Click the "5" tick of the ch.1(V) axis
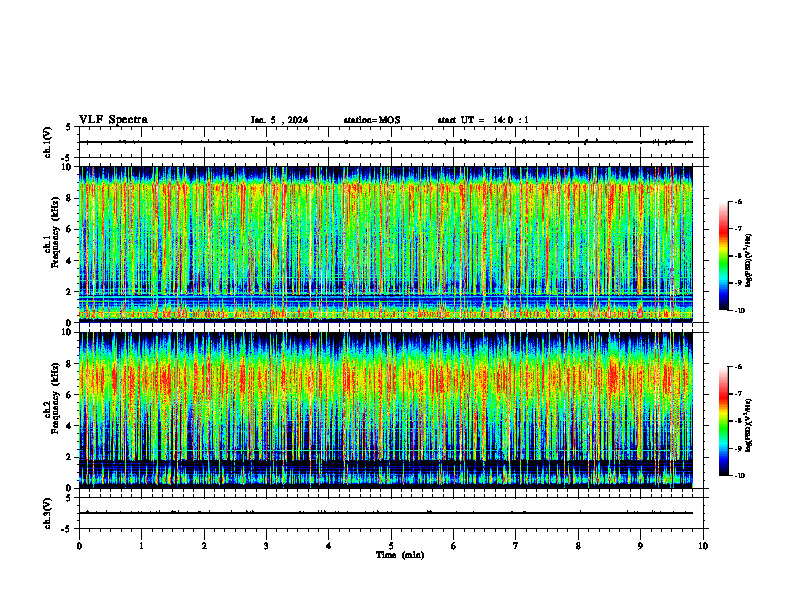This screenshot has width=792, height=612. pos(70,127)
